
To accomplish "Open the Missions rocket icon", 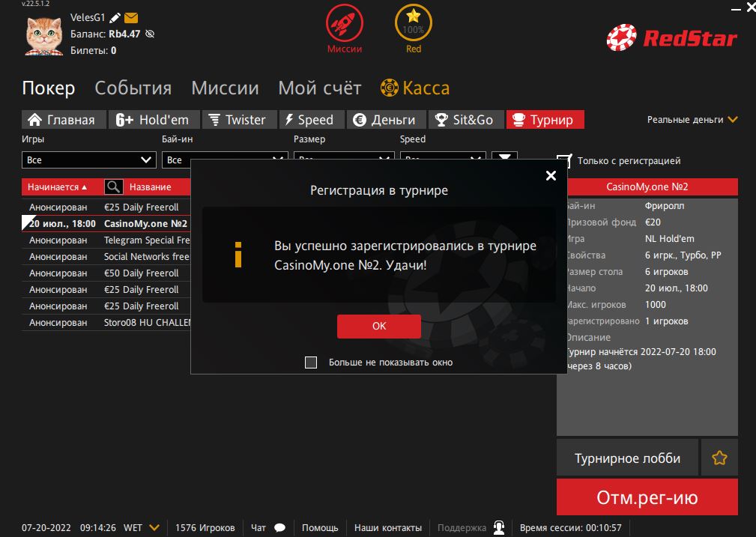I will [x=344, y=25].
